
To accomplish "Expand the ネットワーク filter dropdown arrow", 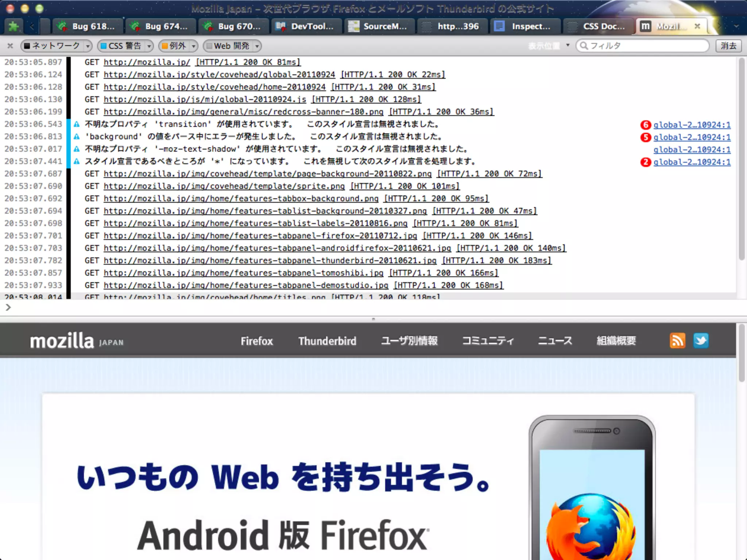I will pyautogui.click(x=88, y=46).
